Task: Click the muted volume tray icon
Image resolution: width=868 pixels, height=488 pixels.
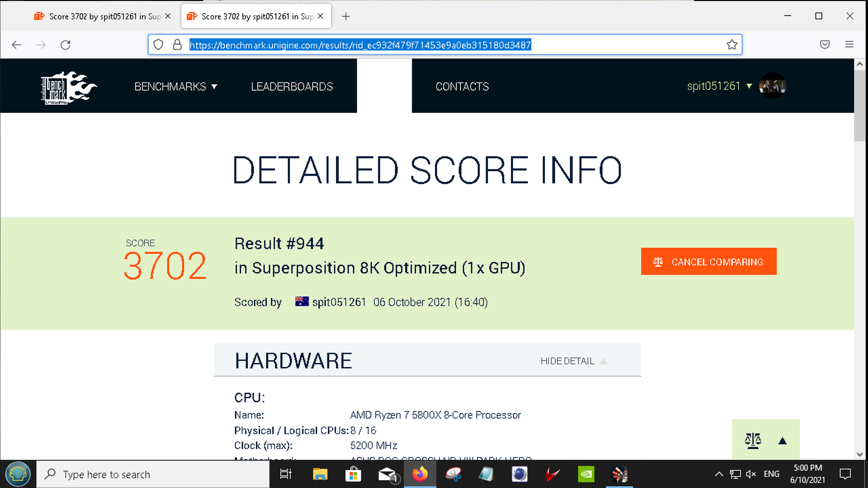Action: [x=751, y=474]
